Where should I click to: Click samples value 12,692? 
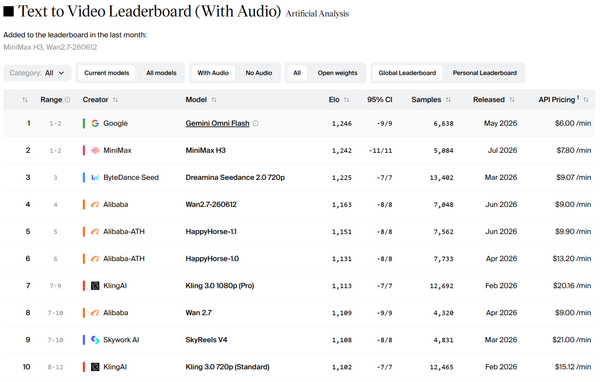point(442,286)
